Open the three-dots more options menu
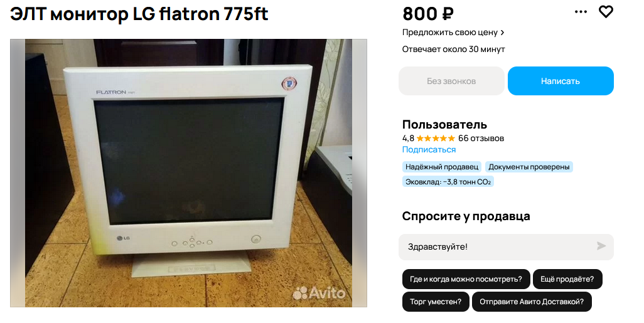 tap(581, 12)
